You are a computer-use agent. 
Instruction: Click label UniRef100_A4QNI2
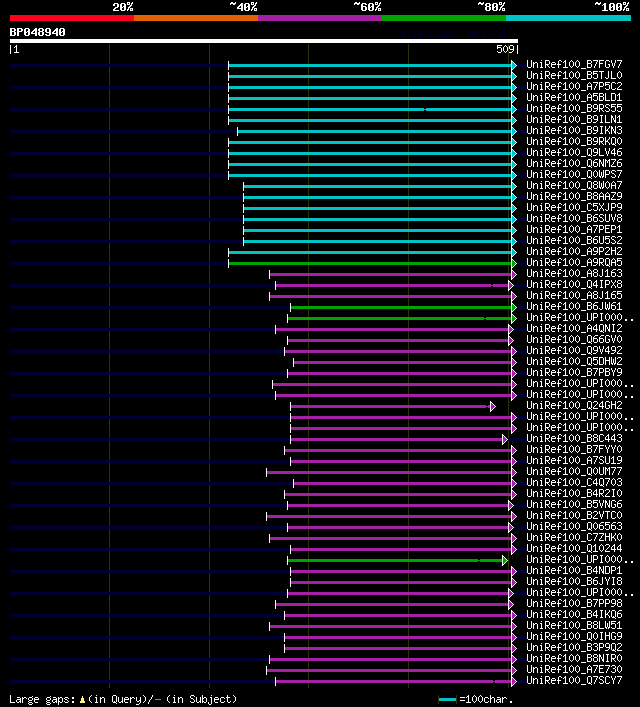coord(574,328)
